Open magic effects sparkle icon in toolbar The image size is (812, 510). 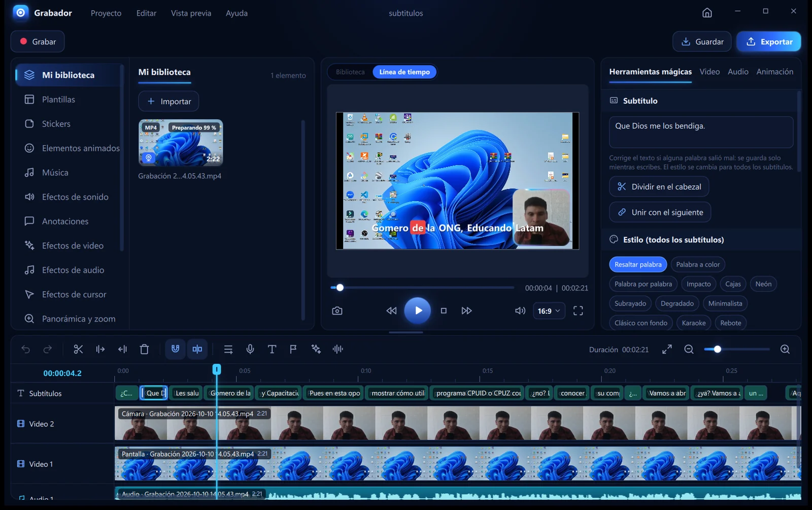(x=316, y=349)
